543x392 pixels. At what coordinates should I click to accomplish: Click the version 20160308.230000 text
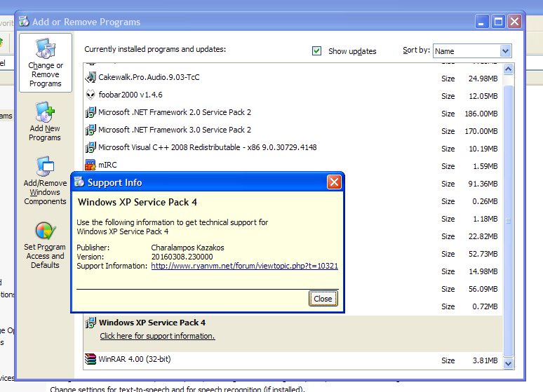182,257
